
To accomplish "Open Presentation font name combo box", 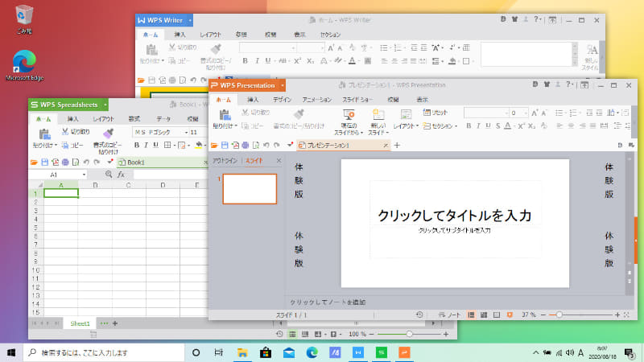I will point(486,113).
